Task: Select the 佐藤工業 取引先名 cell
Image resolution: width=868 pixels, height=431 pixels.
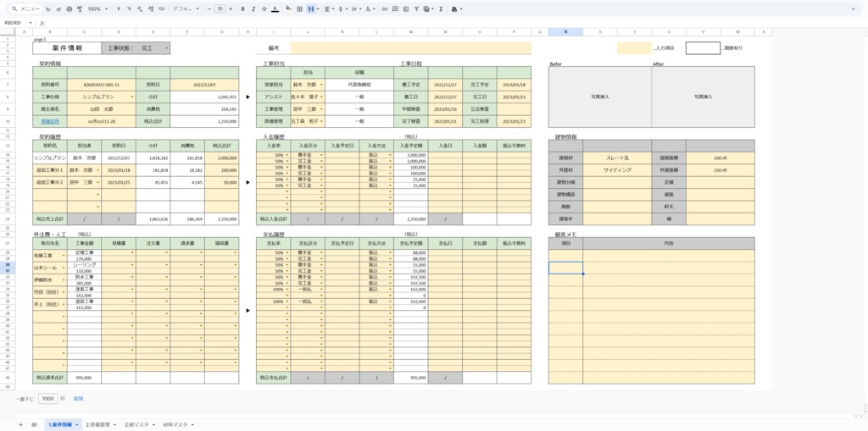Action: (50, 256)
